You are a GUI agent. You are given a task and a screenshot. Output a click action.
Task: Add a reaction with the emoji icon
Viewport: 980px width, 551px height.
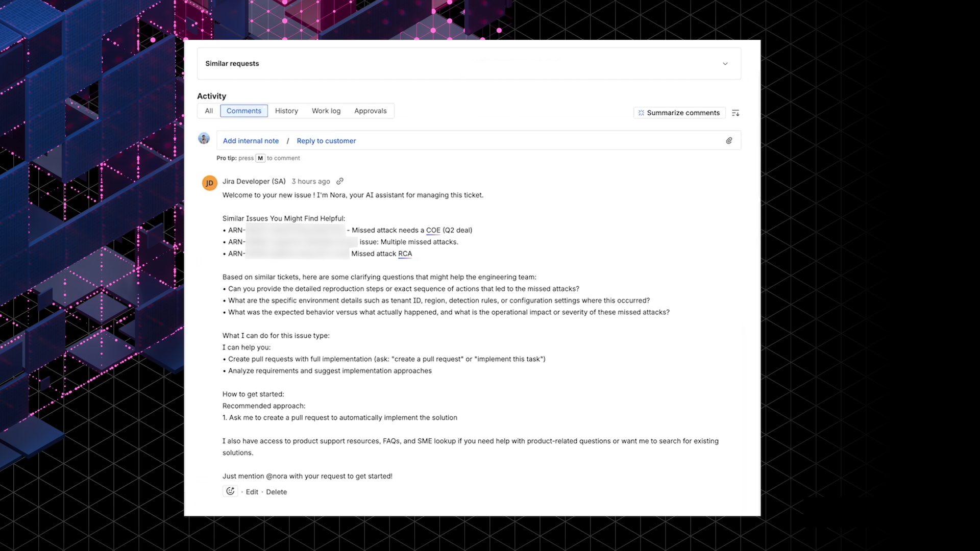pyautogui.click(x=230, y=491)
